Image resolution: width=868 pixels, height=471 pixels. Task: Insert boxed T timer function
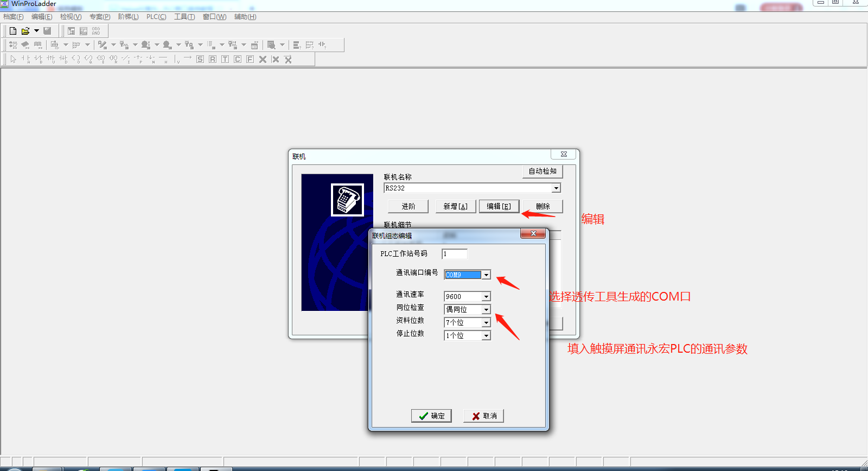point(225,59)
